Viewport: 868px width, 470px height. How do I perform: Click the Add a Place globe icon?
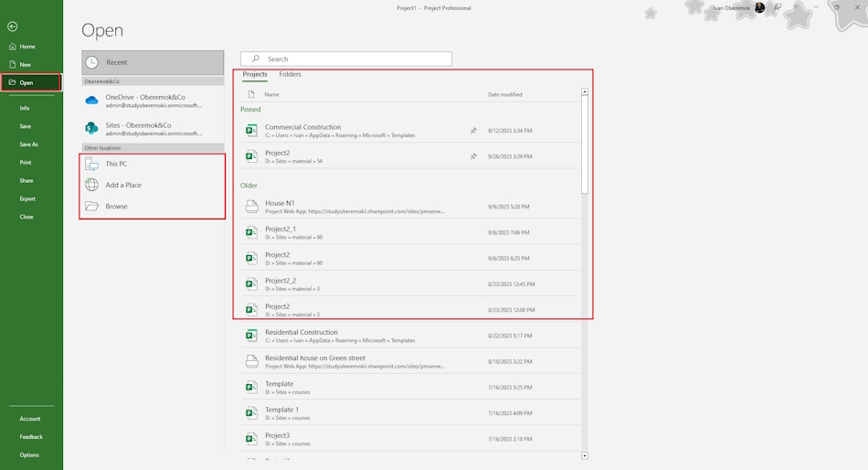(x=92, y=185)
